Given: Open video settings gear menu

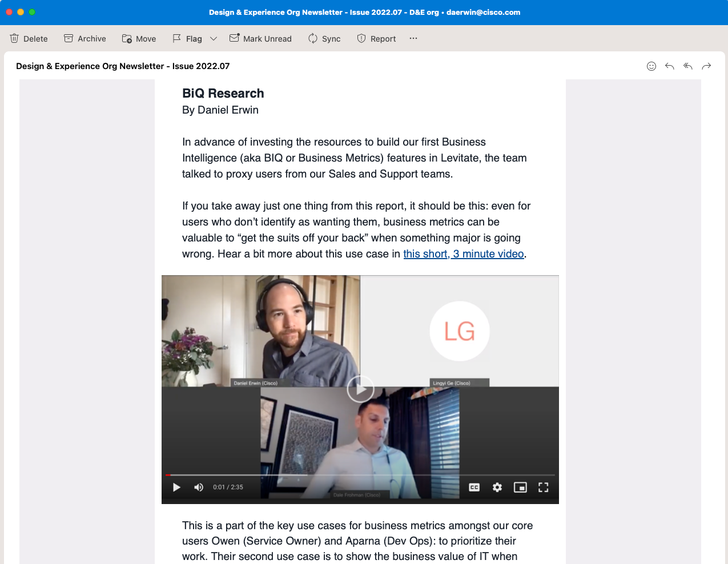Looking at the screenshot, I should 497,488.
